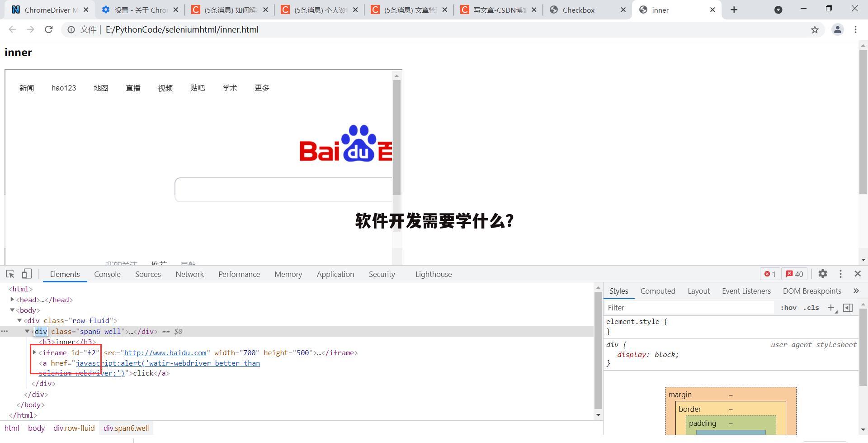Close the inner tab
The height and width of the screenshot is (443, 868).
[712, 10]
